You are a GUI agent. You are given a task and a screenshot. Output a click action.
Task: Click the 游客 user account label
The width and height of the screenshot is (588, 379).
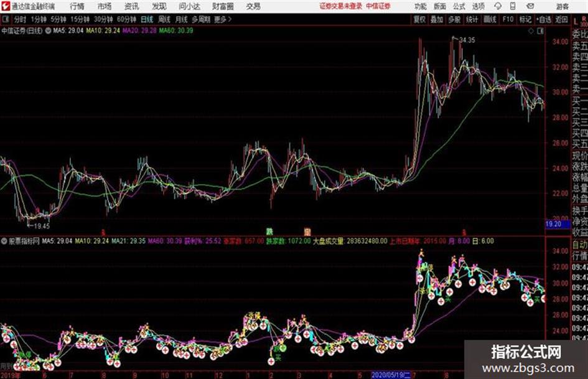(562, 6)
